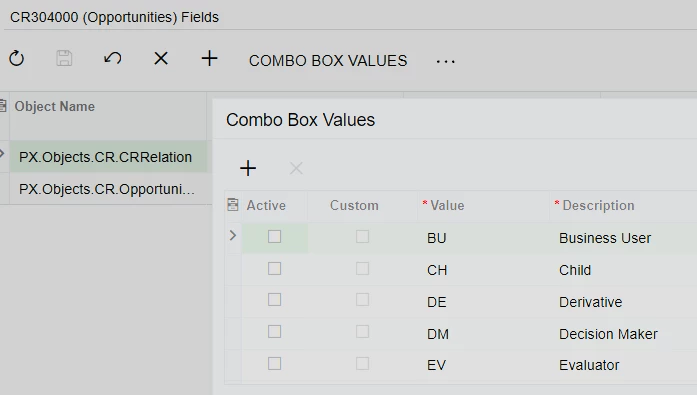697x395 pixels.
Task: Select the Evaluator description cell
Action: (623, 365)
